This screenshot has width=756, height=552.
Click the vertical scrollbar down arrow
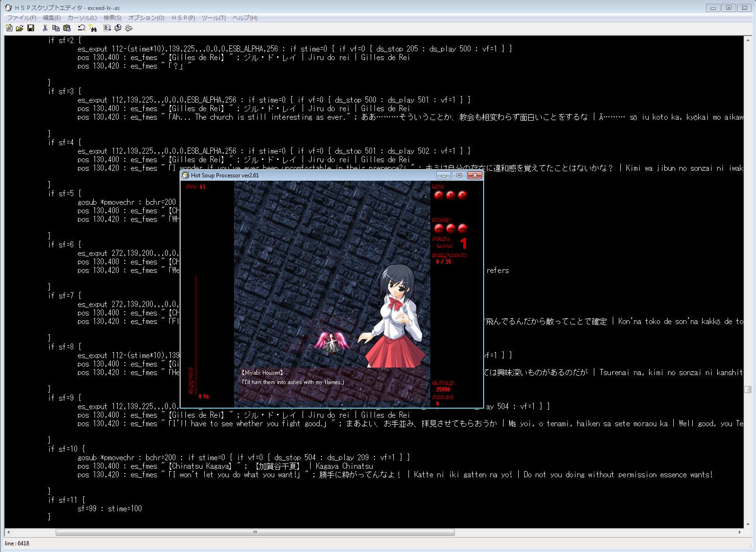747,524
